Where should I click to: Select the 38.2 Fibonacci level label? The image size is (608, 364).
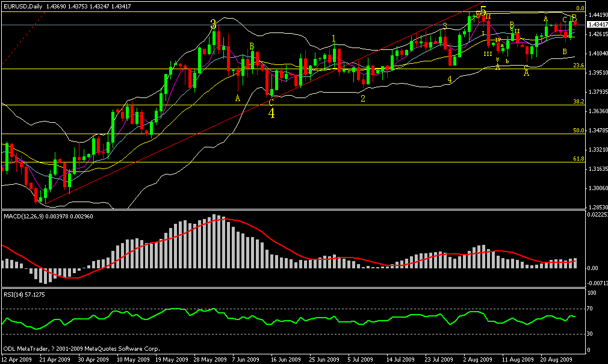(x=579, y=102)
